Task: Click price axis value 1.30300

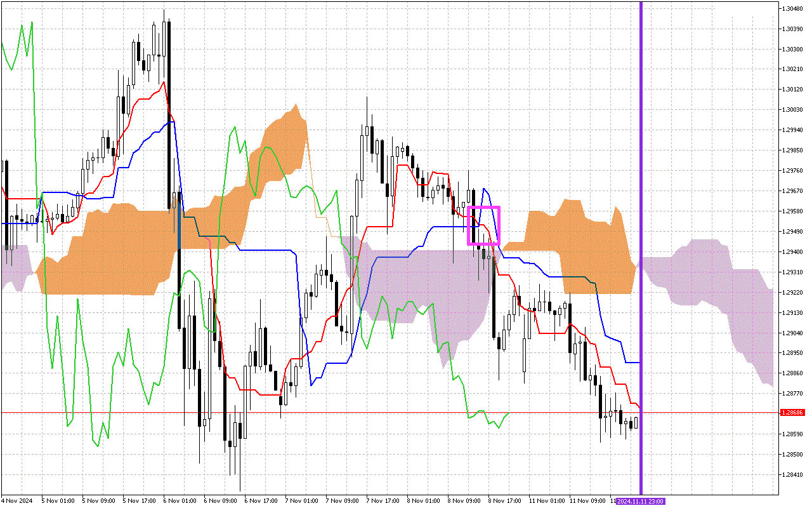Action: pos(792,50)
